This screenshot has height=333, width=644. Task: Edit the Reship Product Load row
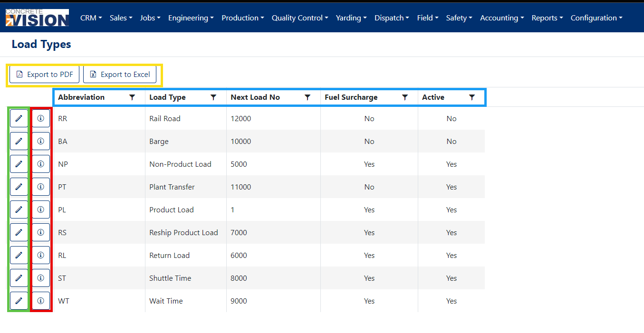coord(19,232)
